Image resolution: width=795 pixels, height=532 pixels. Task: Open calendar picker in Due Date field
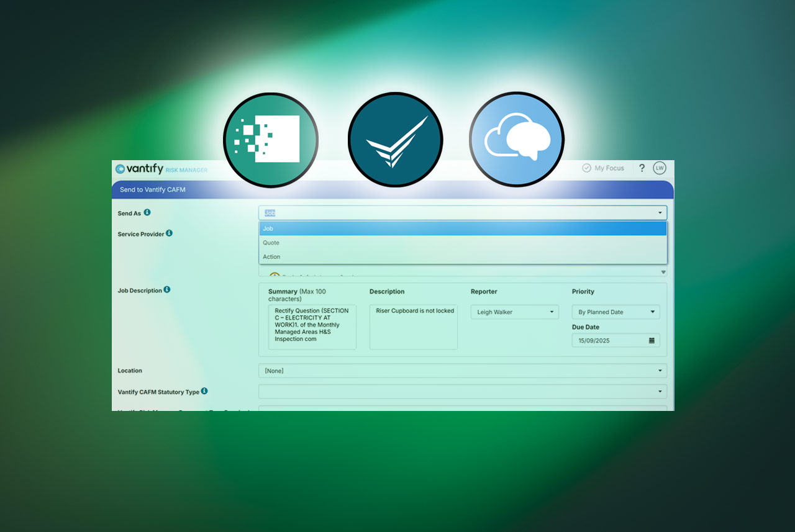(x=652, y=340)
